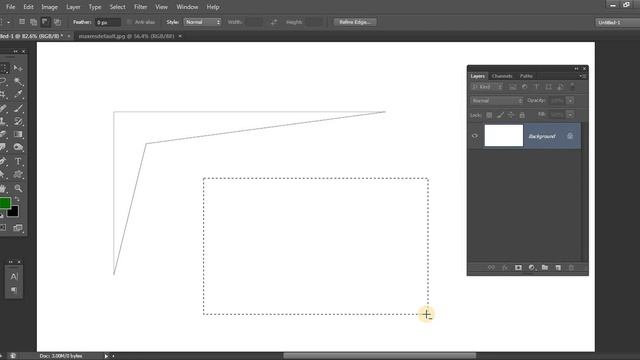Open the layer blend mode dropdown
640x360 pixels.
tap(496, 100)
